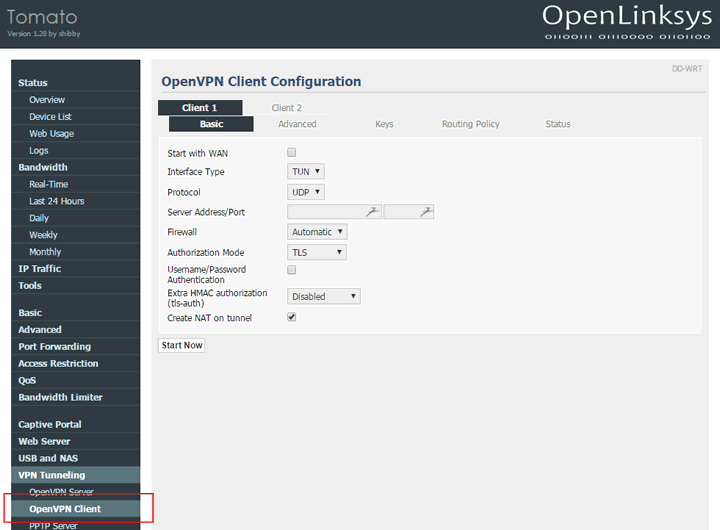Screen dimensions: 720x530
Task: Select OpenVPN Client in sidebar
Action: pyautogui.click(x=76, y=509)
